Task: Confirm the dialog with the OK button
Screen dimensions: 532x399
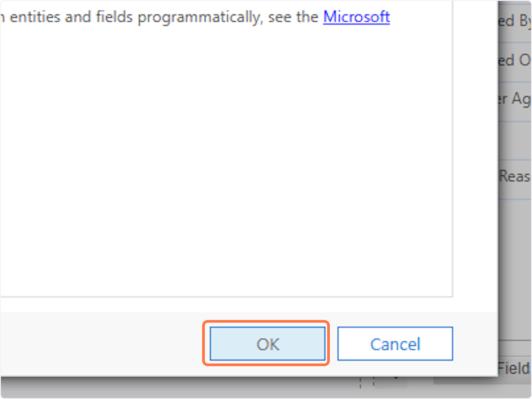Action: [x=267, y=344]
